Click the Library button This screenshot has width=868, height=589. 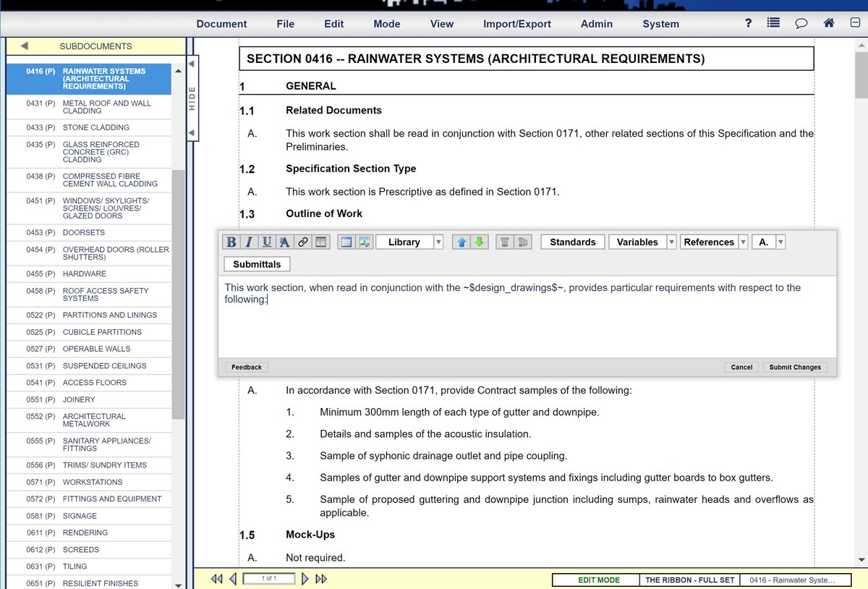pyautogui.click(x=404, y=242)
